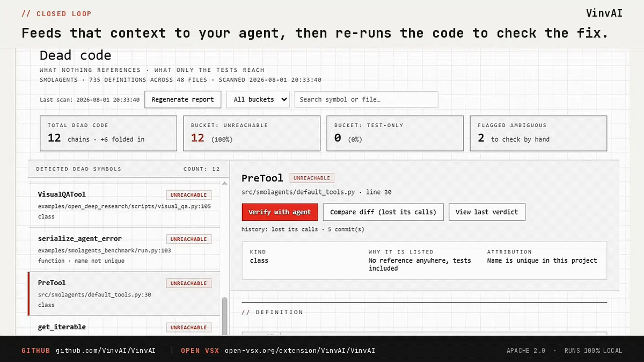This screenshot has width=644, height=362.
Task: Click the Total Dead Code summary card
Action: 108,133
